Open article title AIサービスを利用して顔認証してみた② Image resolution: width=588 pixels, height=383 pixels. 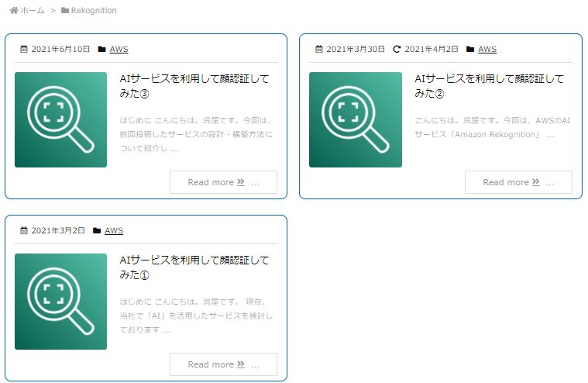489,86
